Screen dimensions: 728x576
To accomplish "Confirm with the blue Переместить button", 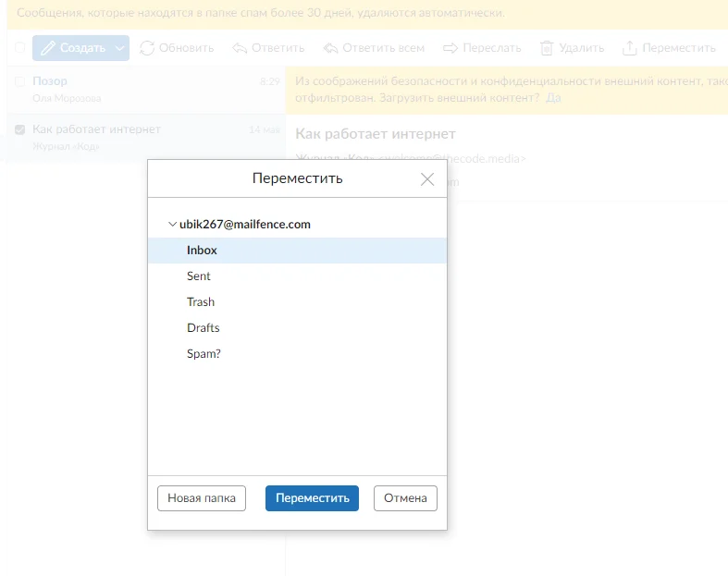I will tap(312, 498).
